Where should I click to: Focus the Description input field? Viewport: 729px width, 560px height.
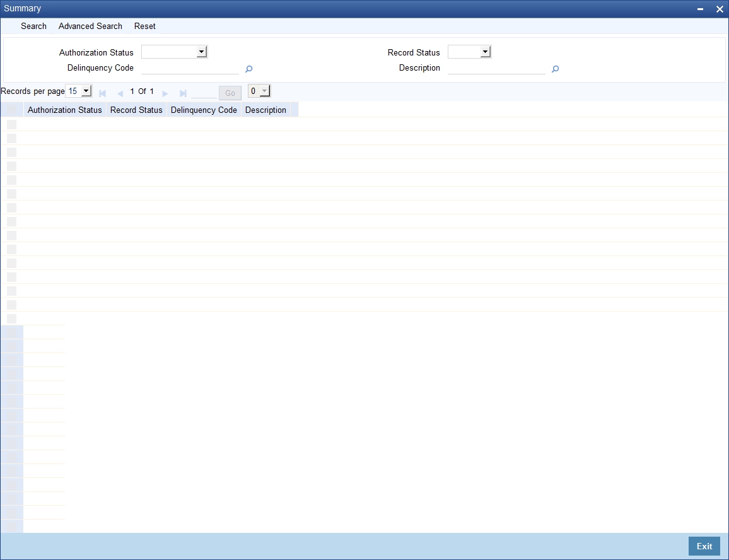tap(496, 68)
